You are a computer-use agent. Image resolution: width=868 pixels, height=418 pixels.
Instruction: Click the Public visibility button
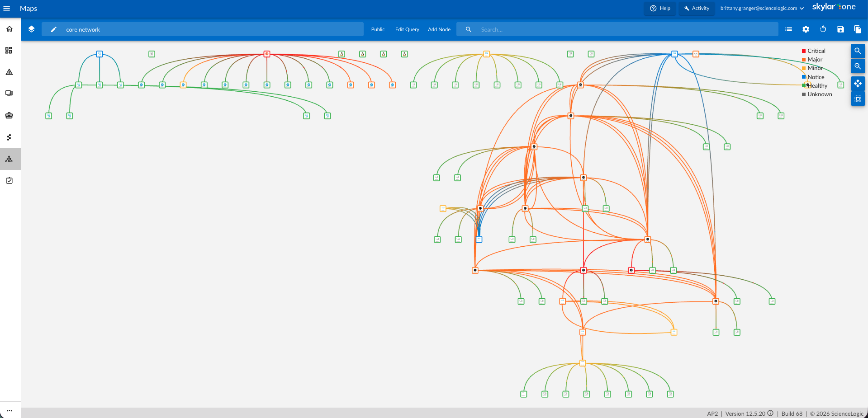[x=378, y=29]
